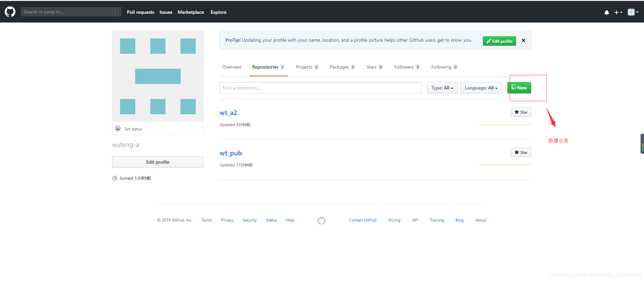Screen dimensions: 644x281
Task: Click the GitHub logo in footer
Action: tap(321, 220)
